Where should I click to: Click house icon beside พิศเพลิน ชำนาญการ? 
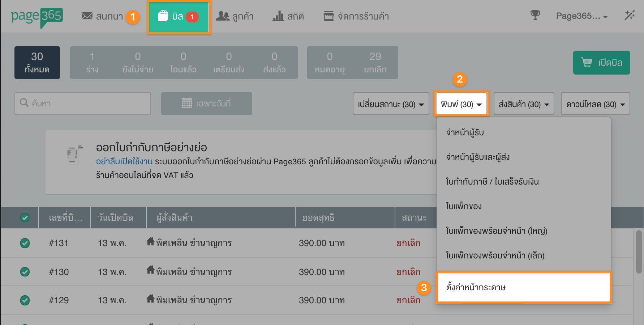(150, 241)
